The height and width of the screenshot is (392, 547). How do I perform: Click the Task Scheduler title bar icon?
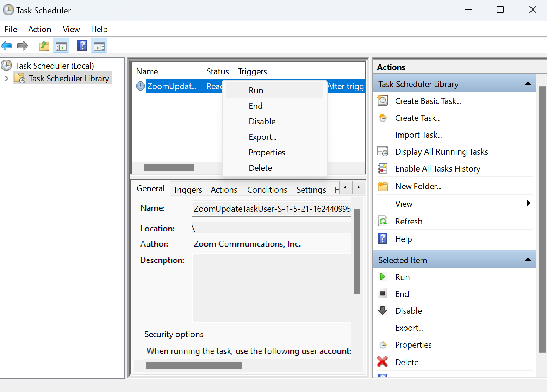(8, 10)
